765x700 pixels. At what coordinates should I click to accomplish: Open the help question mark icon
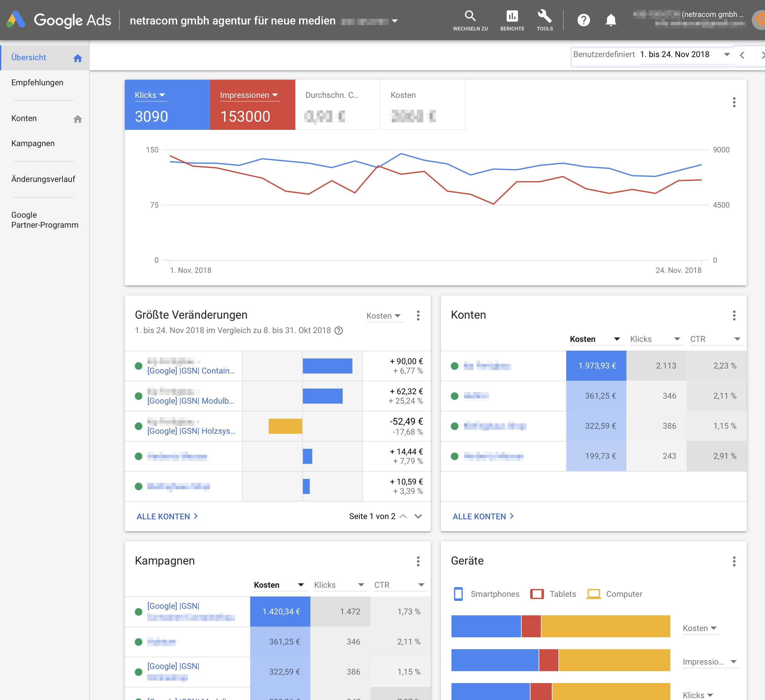pos(583,20)
